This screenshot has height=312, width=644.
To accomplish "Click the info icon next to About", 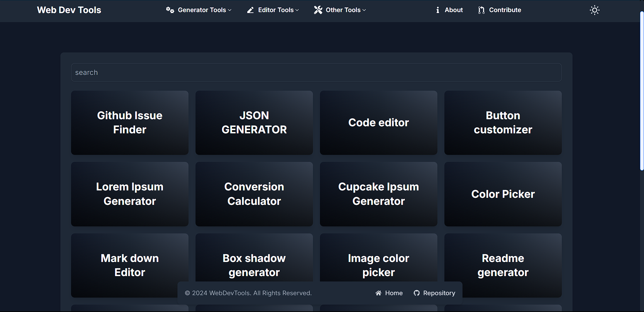I will pos(437,10).
